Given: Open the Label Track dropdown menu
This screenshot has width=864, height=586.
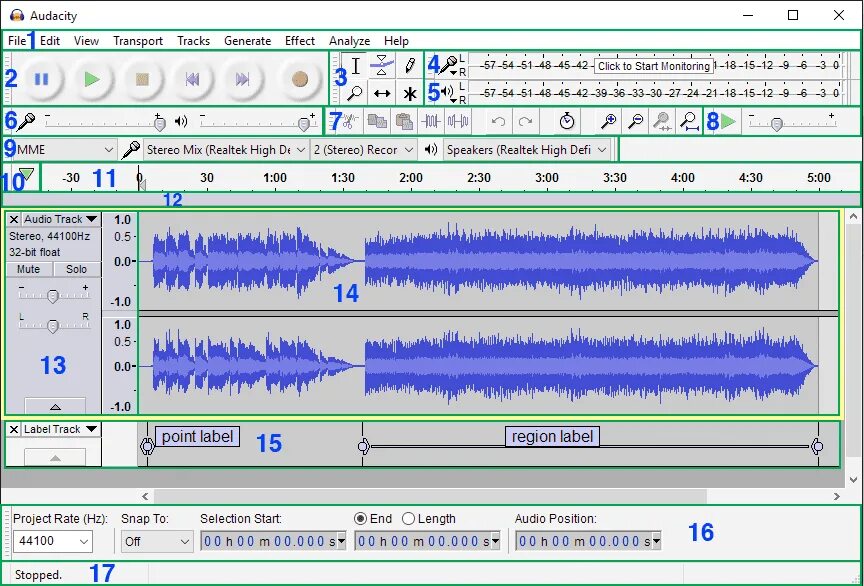Looking at the screenshot, I should pos(61,429).
